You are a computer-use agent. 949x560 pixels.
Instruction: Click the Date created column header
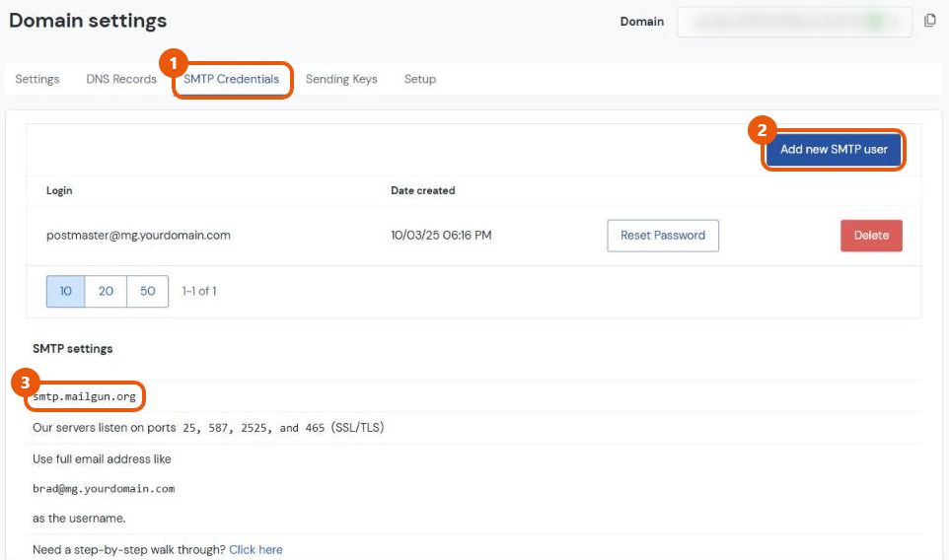click(x=422, y=190)
